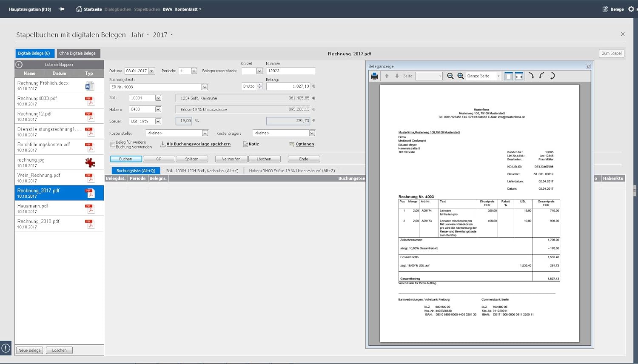
Task: Zoom in on the receipt preview
Action: [461, 76]
